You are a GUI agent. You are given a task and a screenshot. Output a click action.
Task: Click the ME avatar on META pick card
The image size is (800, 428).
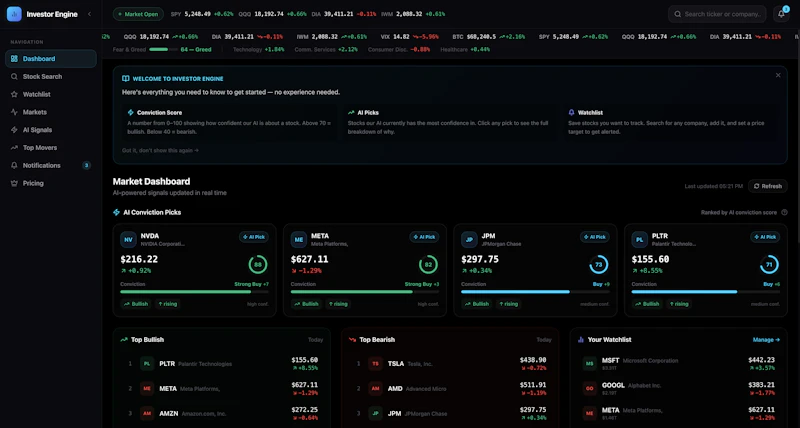click(x=298, y=240)
